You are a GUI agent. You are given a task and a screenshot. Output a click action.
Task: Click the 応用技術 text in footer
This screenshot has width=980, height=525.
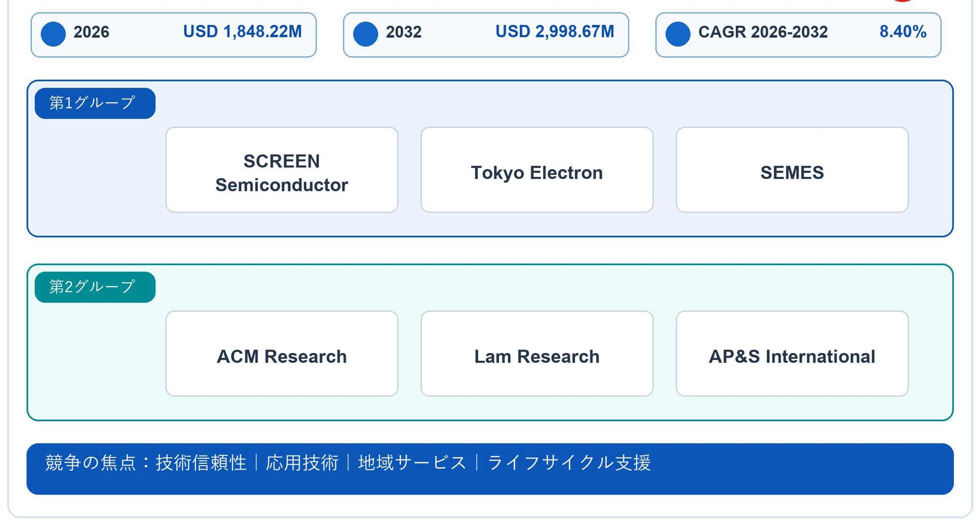pyautogui.click(x=302, y=463)
